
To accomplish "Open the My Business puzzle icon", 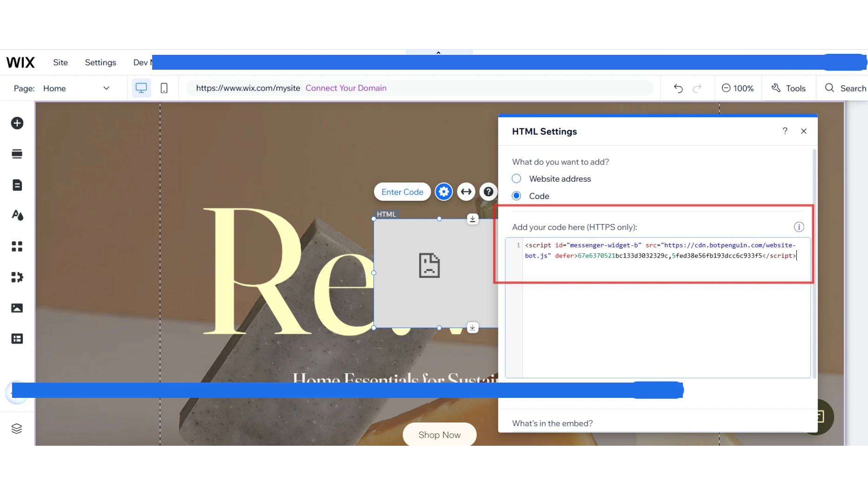I will tap(17, 277).
